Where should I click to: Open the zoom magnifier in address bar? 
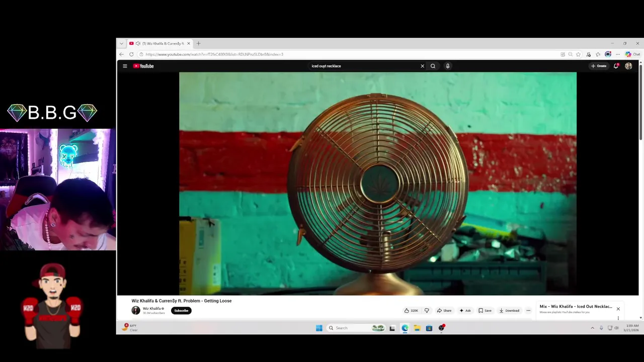(570, 54)
